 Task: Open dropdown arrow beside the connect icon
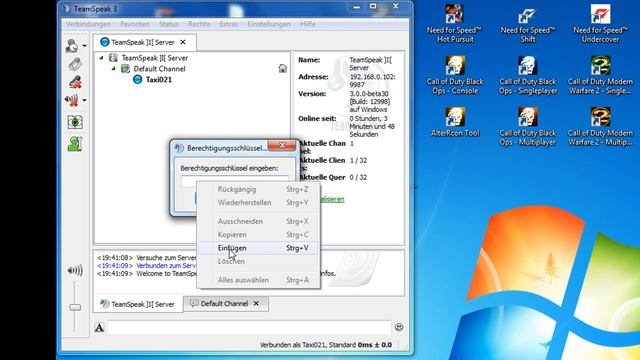[x=84, y=46]
